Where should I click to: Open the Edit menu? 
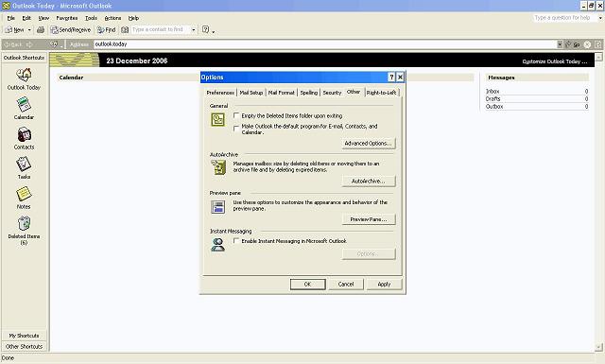(26, 18)
